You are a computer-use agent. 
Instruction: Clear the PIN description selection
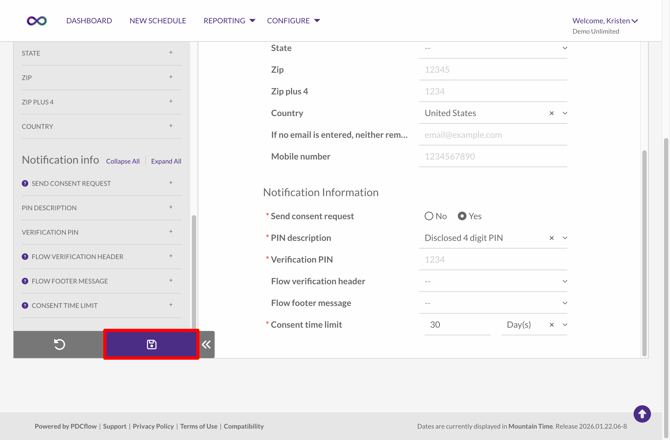coord(552,238)
